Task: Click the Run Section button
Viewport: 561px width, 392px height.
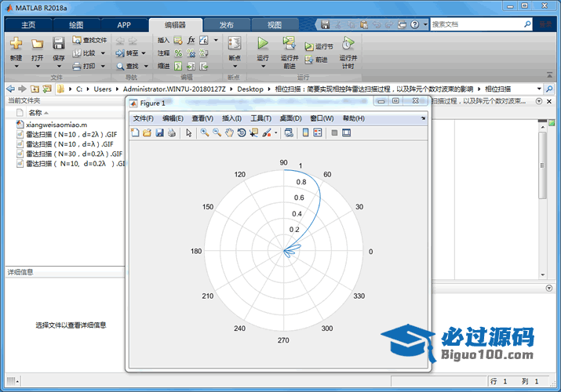Action: (319, 46)
